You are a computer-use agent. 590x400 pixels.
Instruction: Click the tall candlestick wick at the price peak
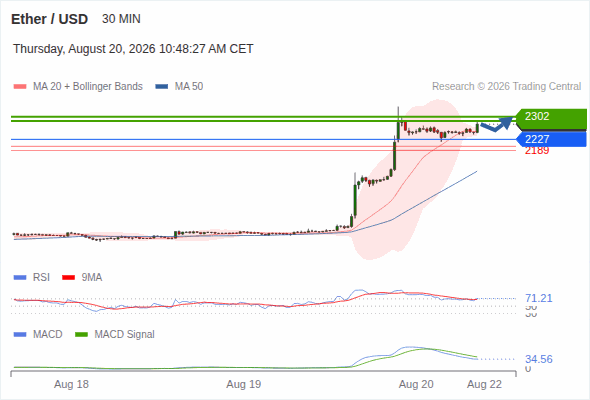coord(398,115)
